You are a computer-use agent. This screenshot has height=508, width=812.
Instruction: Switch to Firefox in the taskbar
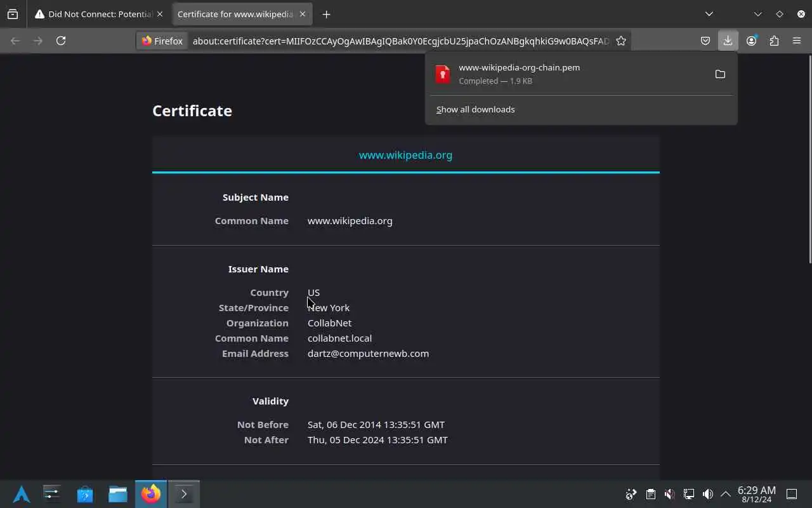[151, 494]
